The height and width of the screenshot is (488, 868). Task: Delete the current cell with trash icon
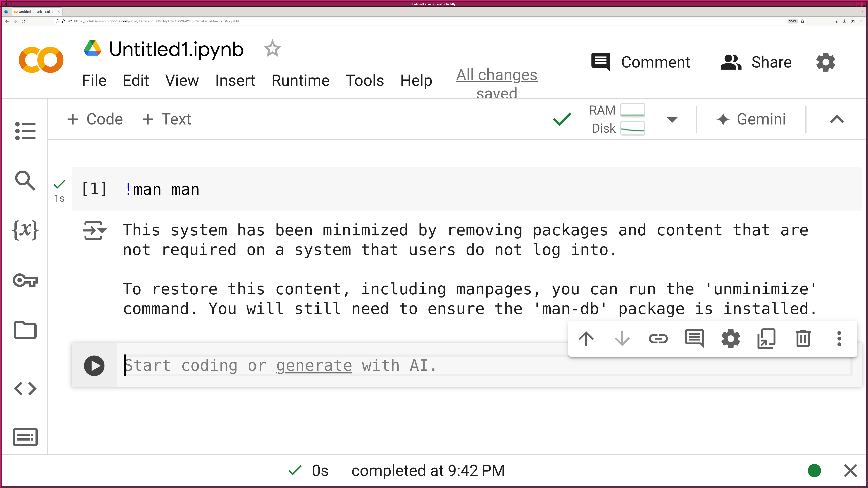(x=803, y=338)
